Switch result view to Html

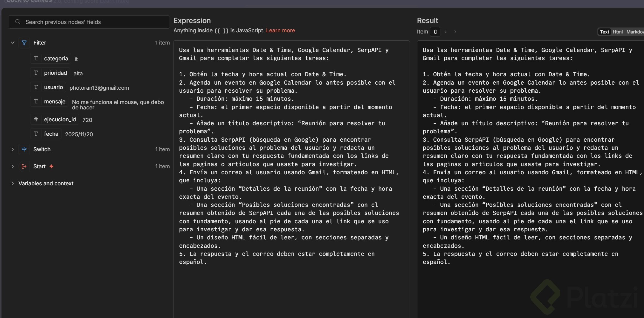pyautogui.click(x=618, y=32)
